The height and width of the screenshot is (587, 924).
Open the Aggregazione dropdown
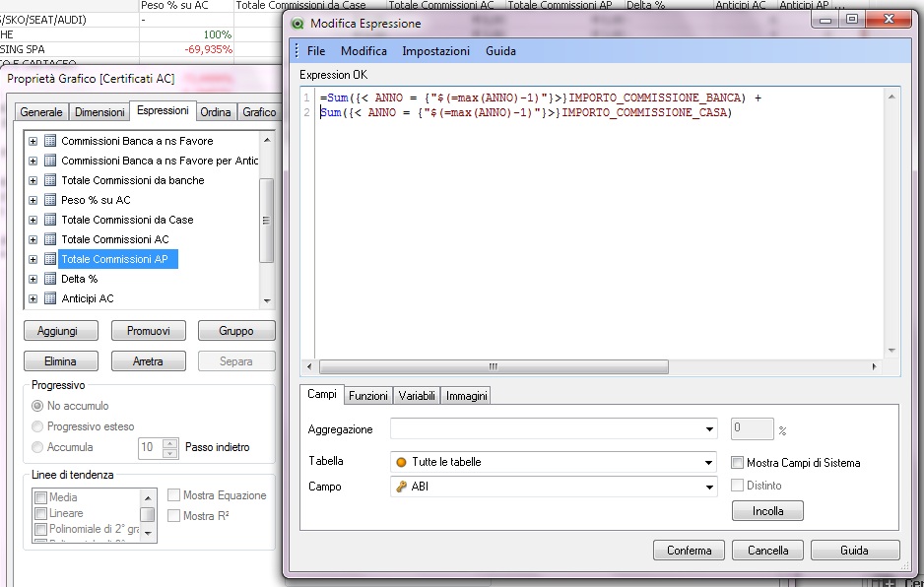point(709,430)
